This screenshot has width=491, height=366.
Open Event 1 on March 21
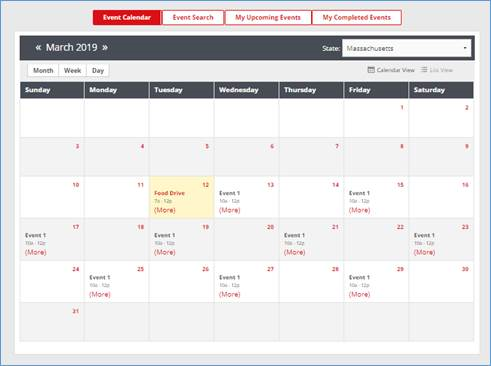[294, 235]
